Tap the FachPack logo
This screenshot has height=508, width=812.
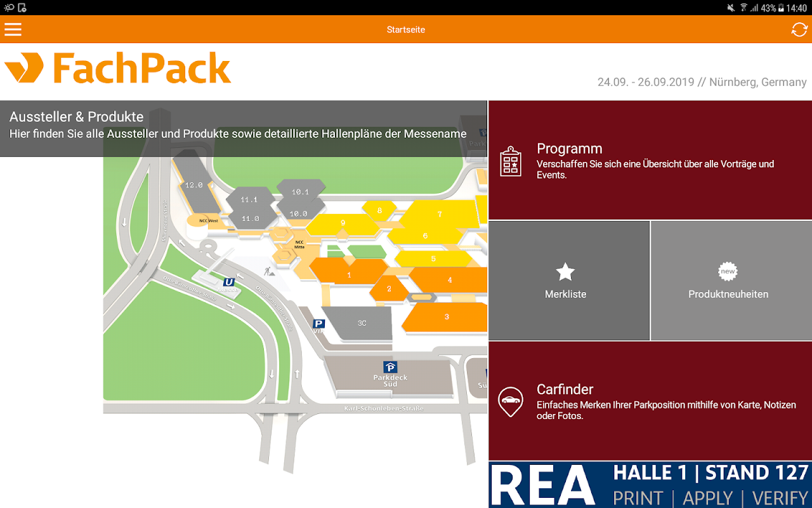118,69
